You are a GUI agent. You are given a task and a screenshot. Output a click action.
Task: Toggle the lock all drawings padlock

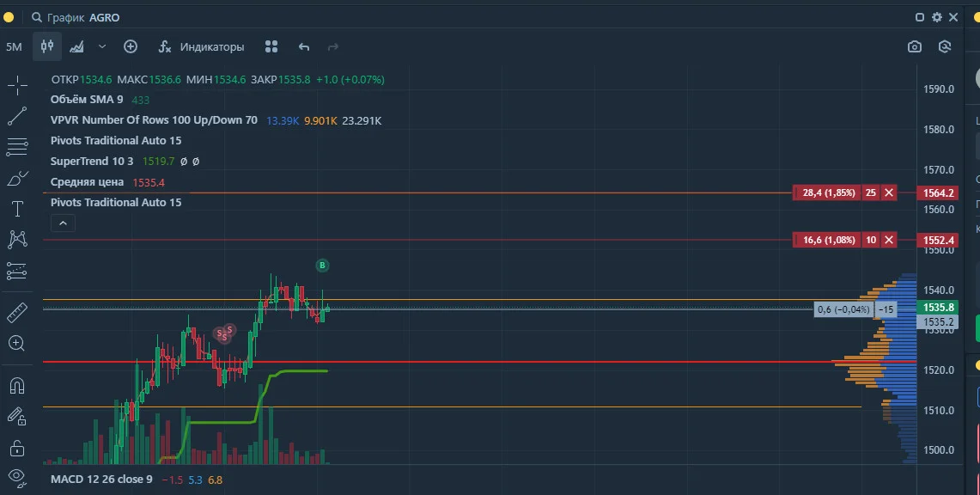[x=17, y=448]
